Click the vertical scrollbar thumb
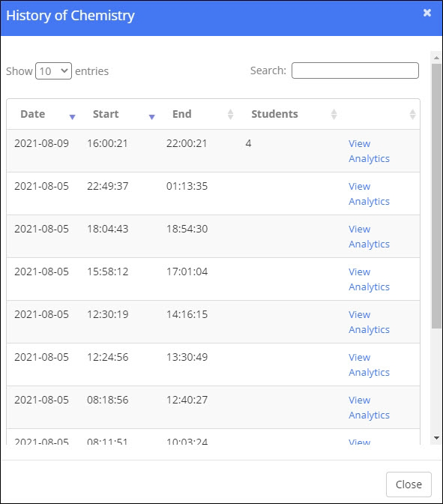 [436, 196]
